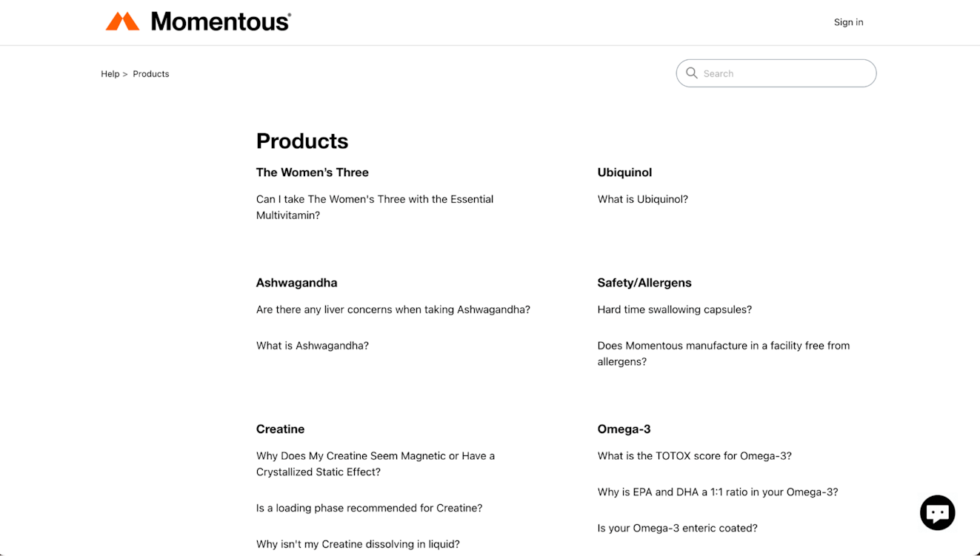Image resolution: width=980 pixels, height=556 pixels.
Task: Click the Products breadcrumb
Action: pyautogui.click(x=151, y=74)
